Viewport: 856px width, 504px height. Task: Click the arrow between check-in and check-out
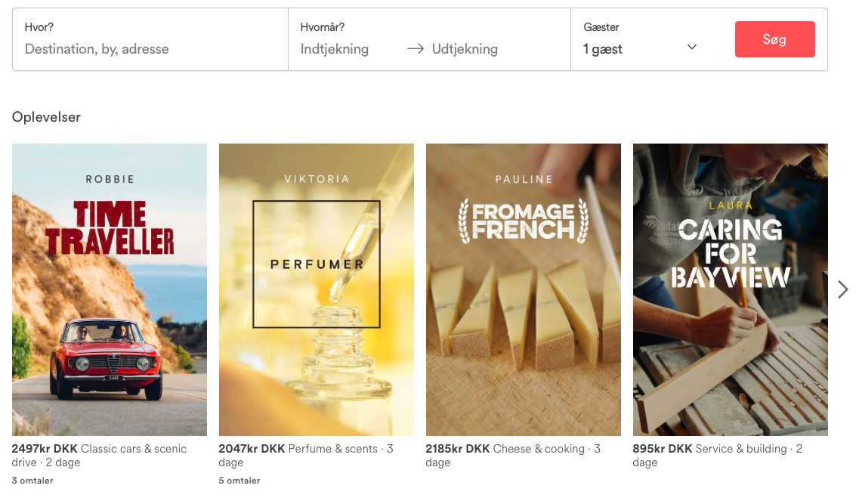coord(415,49)
